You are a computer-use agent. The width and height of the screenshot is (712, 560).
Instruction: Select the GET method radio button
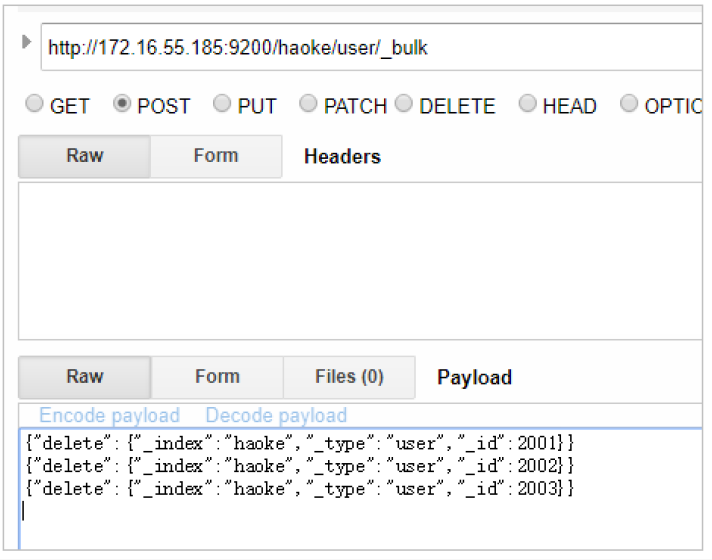[x=35, y=105]
